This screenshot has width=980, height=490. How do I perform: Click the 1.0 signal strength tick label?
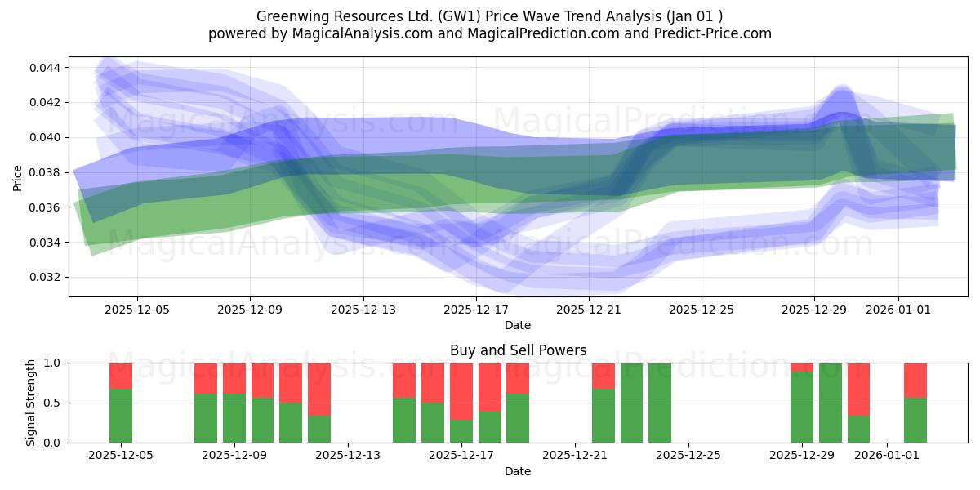(53, 363)
